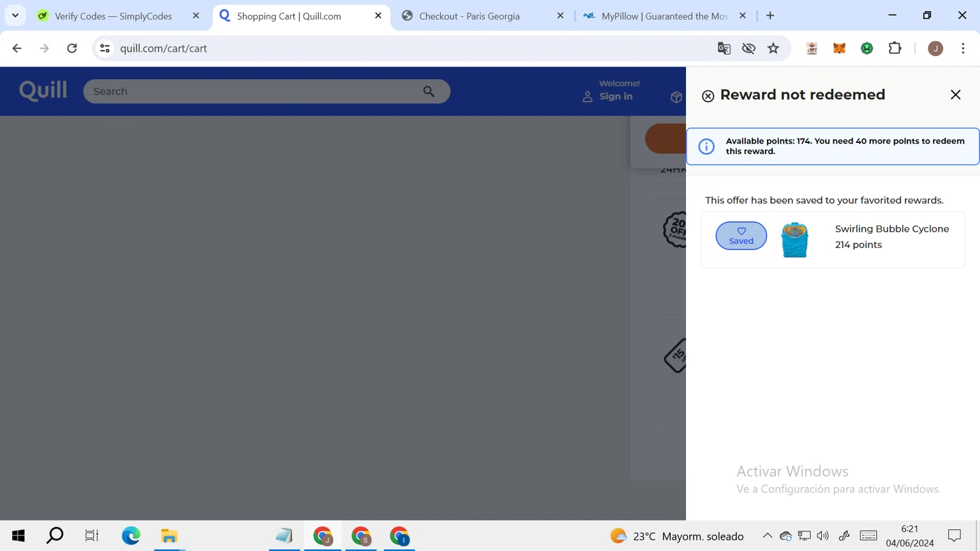
Task: Open the pen workspace tray icon
Action: (x=844, y=536)
